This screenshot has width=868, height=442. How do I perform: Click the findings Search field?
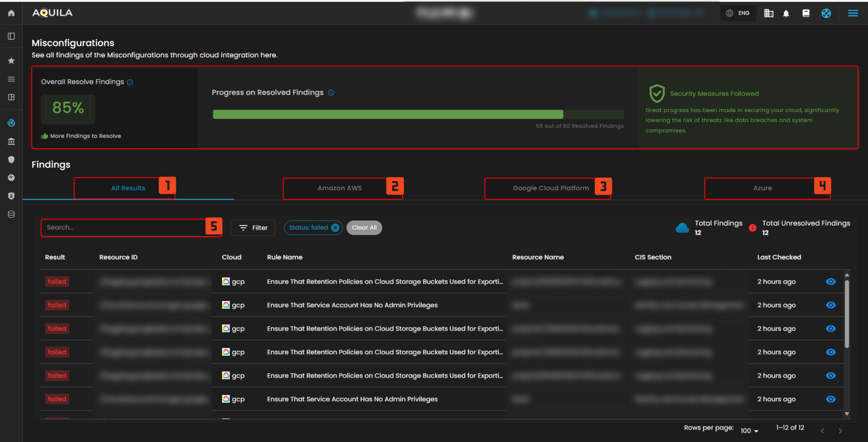click(x=124, y=228)
